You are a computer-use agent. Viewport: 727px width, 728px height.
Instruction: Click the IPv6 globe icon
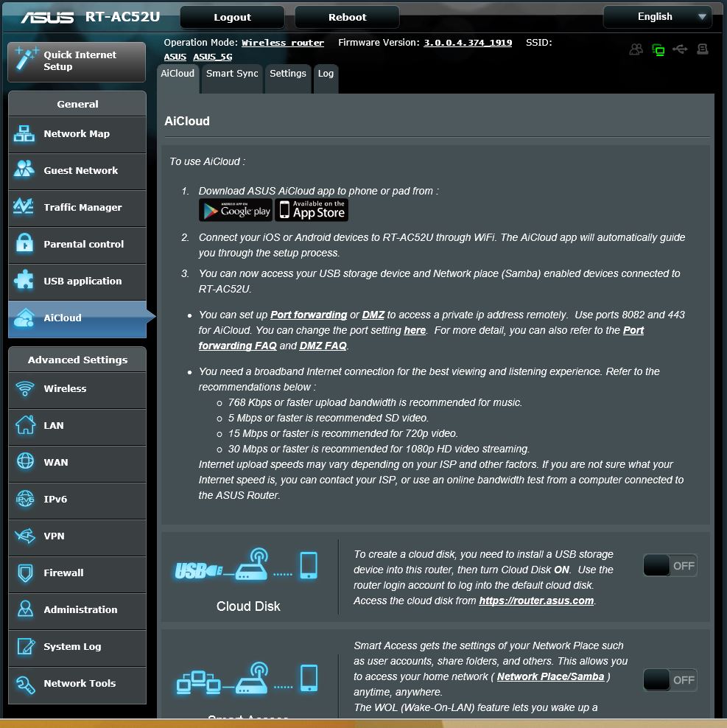coord(25,499)
